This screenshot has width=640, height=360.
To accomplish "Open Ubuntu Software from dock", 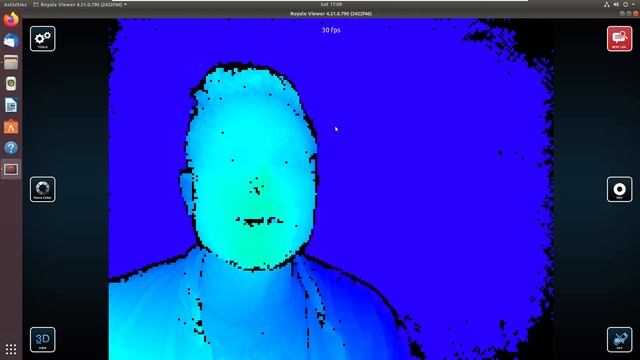I will click(11, 127).
